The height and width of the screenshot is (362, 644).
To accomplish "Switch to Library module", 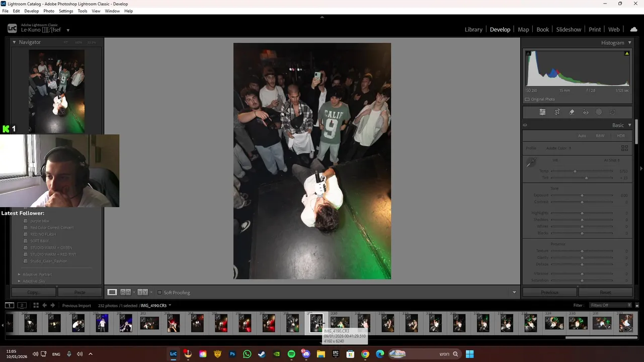I will (473, 30).
